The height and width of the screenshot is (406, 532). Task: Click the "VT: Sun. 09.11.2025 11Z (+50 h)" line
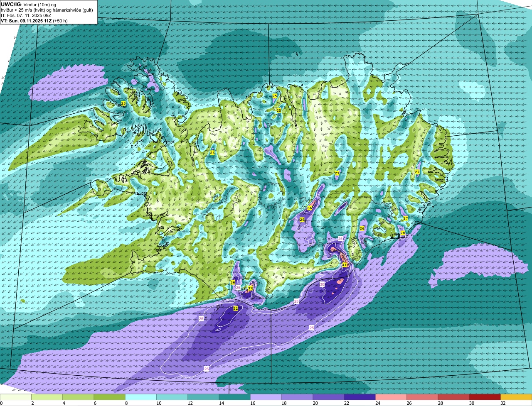pyautogui.click(x=34, y=20)
